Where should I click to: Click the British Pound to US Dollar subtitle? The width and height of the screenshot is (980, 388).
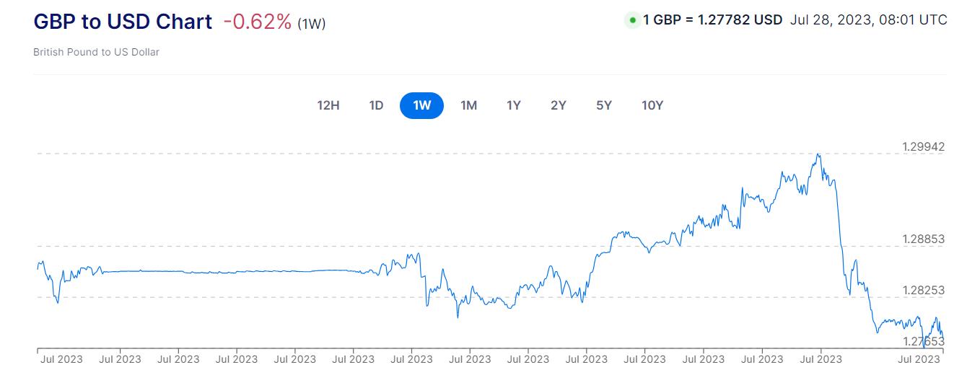[x=96, y=52]
